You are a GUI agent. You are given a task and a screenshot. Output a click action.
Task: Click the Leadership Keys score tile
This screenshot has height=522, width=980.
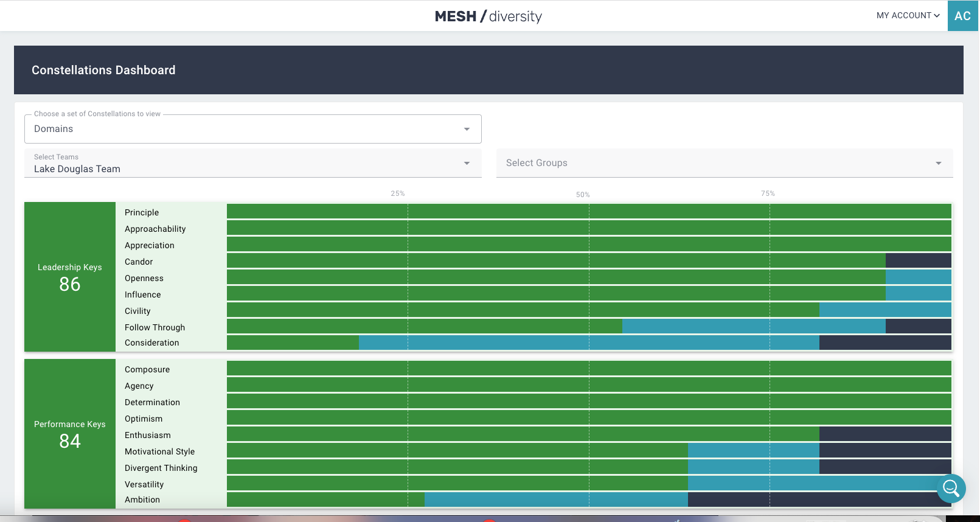(70, 277)
